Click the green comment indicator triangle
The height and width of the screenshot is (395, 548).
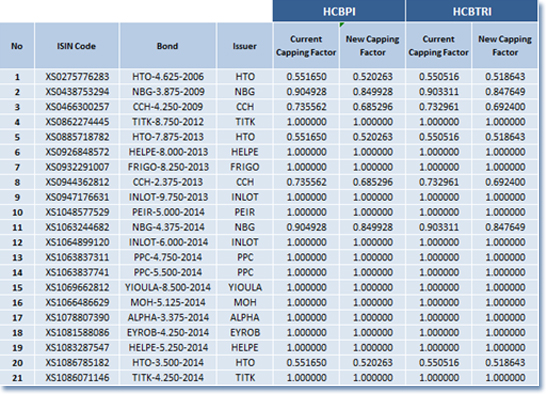341,24
